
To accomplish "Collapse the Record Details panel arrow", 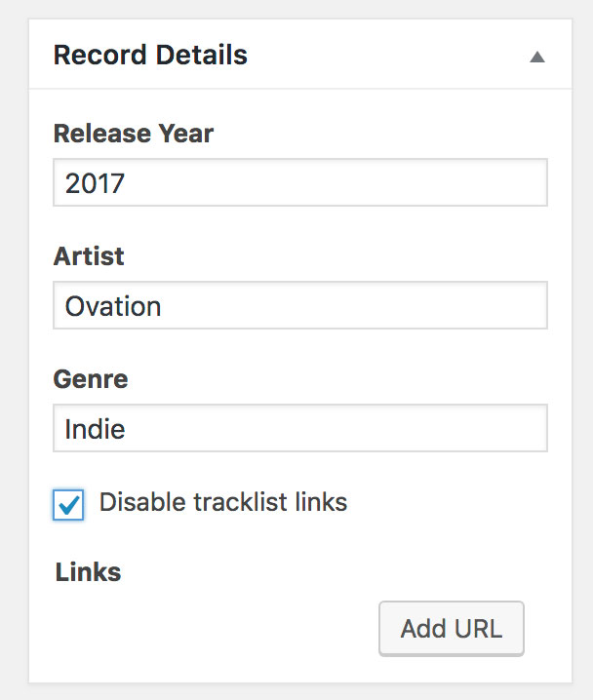I will coord(536,57).
